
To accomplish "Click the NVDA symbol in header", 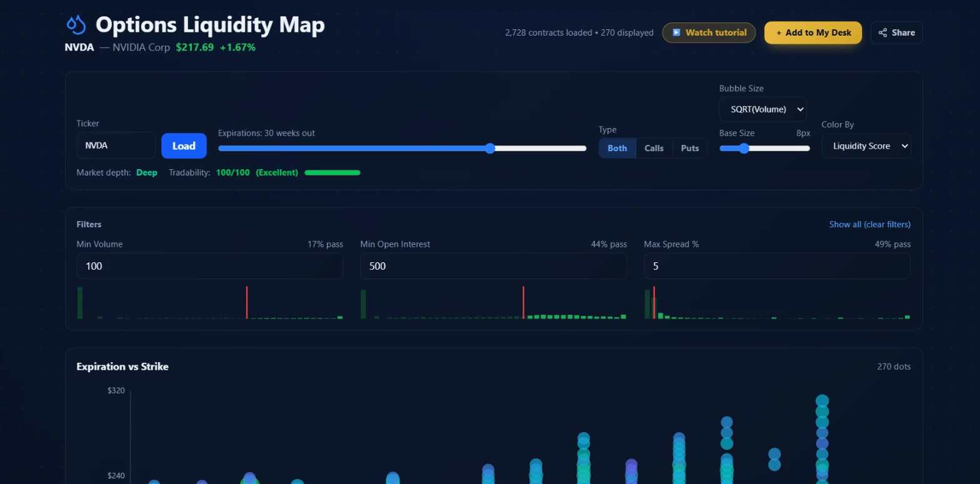I will pyautogui.click(x=79, y=47).
